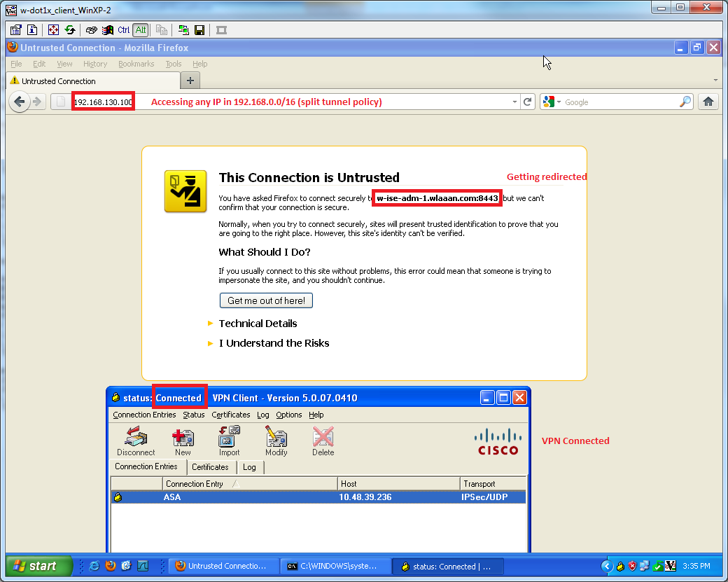Toggle Alt key in VNC toolbar
Screen dimensions: 728x582
[x=141, y=30]
